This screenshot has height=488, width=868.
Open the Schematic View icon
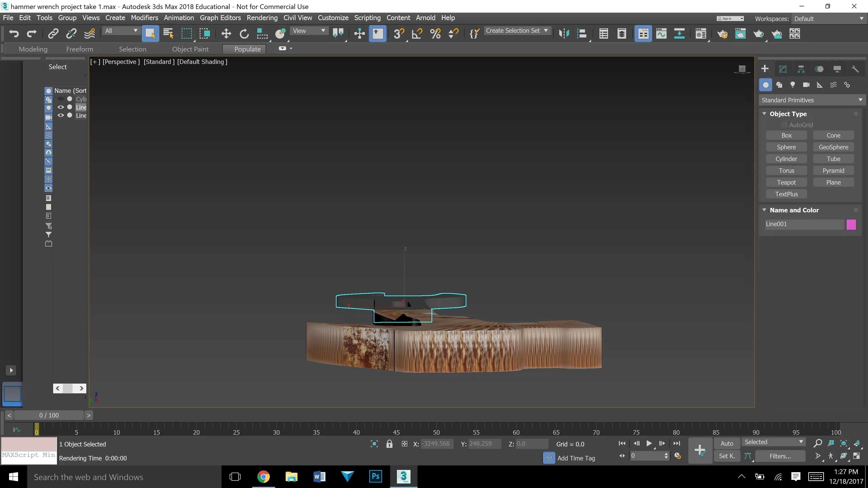tap(679, 33)
